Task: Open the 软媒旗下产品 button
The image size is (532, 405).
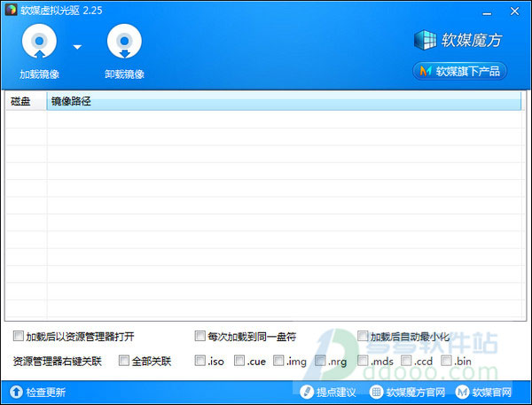Action: click(x=459, y=71)
